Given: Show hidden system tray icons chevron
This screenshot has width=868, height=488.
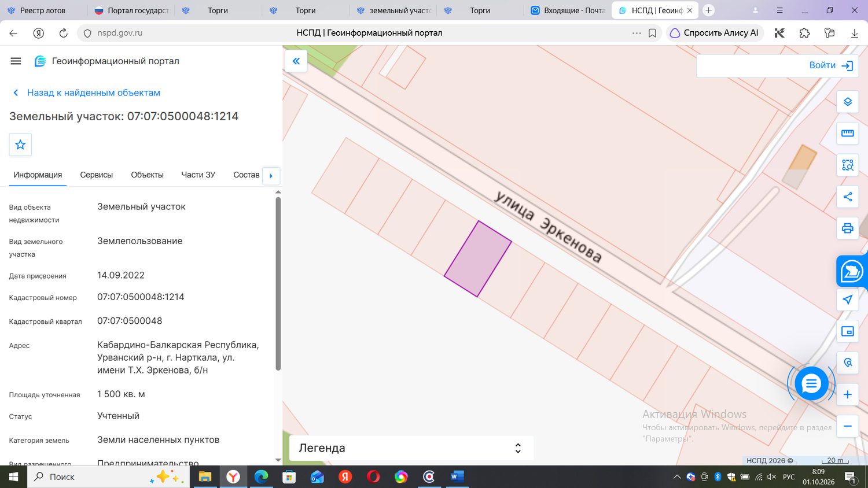Looking at the screenshot, I should [x=676, y=477].
